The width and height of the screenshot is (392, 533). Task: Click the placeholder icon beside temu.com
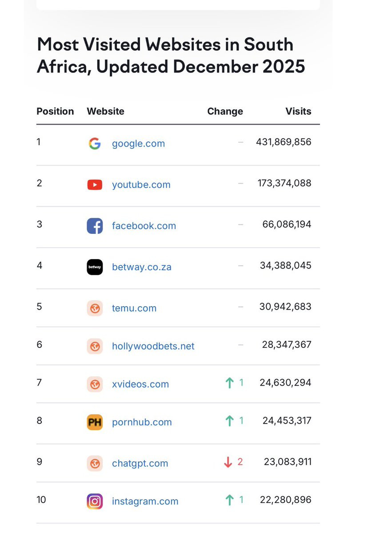point(95,308)
